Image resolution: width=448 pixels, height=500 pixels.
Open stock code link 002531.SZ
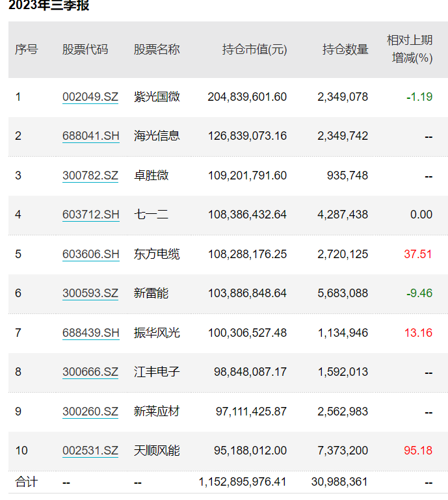(90, 451)
